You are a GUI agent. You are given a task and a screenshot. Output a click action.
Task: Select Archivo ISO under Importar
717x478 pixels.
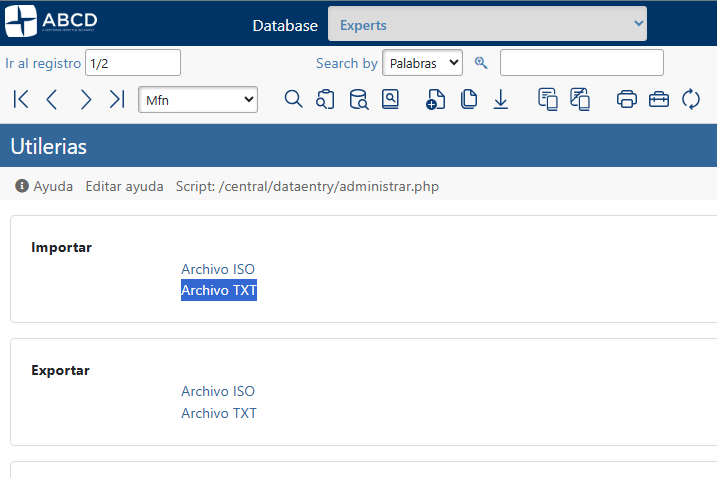coord(218,269)
